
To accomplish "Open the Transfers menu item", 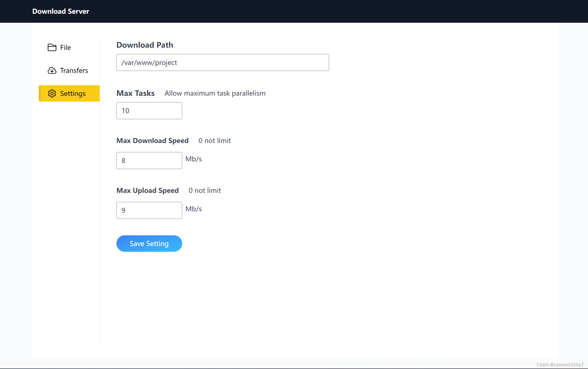I will click(x=74, y=70).
